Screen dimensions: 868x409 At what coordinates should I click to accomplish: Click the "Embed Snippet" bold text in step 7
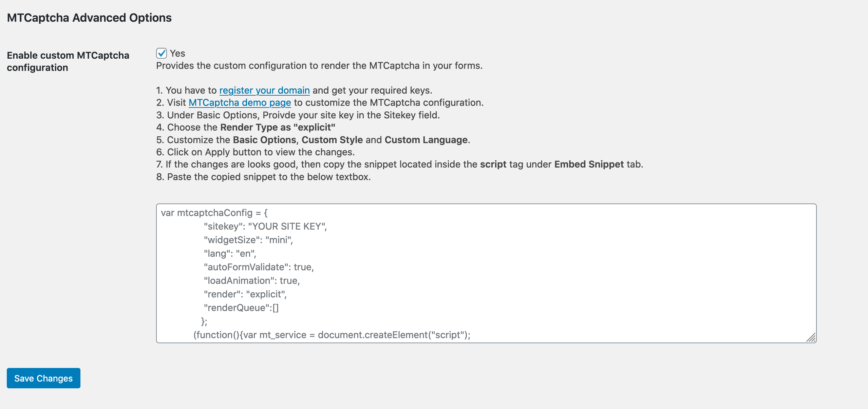pyautogui.click(x=589, y=164)
